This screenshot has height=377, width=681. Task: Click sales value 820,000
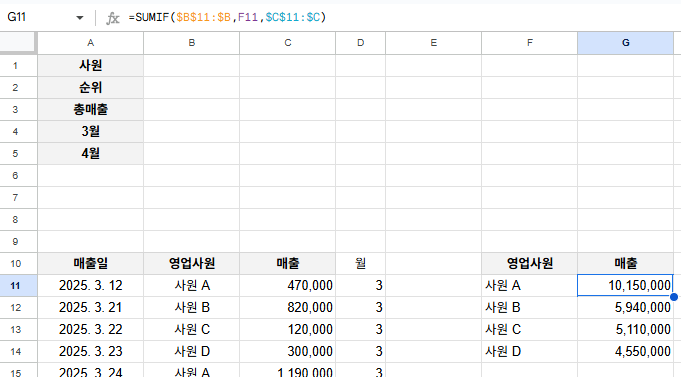[x=288, y=308]
